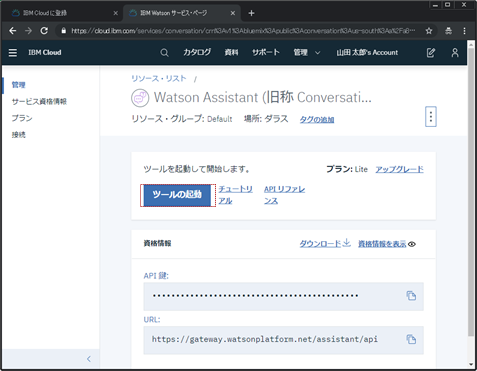477x371 pixels.
Task: Click the 資格情報 section heading
Action: 157,243
